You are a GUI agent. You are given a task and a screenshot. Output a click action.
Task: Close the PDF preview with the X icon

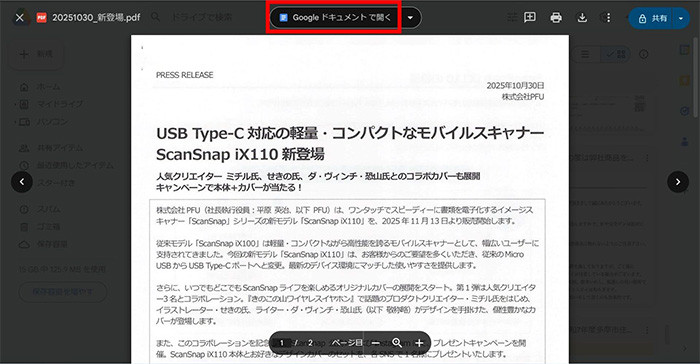click(20, 17)
